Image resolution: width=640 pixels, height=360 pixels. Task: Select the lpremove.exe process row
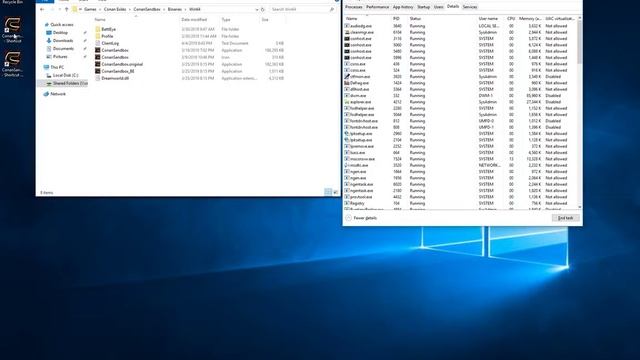[x=460, y=146]
